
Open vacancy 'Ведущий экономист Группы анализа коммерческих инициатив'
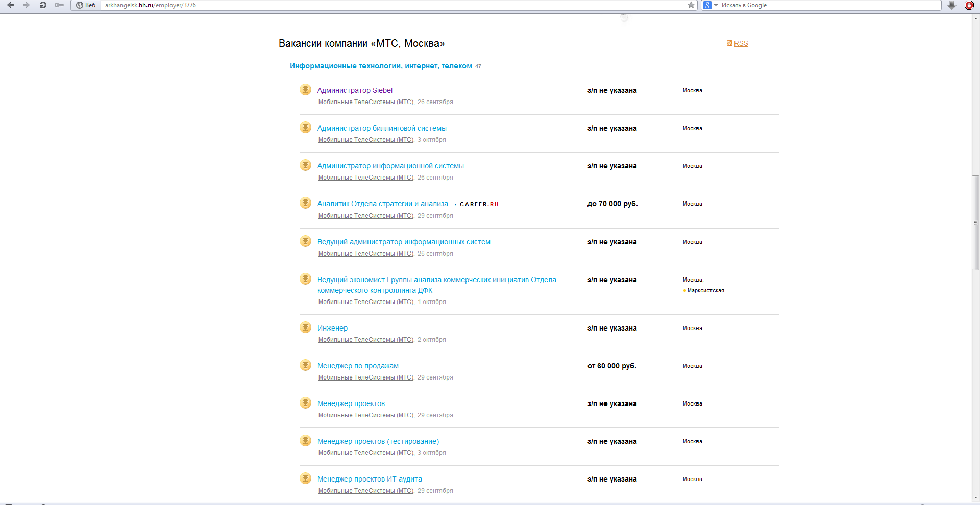437,285
